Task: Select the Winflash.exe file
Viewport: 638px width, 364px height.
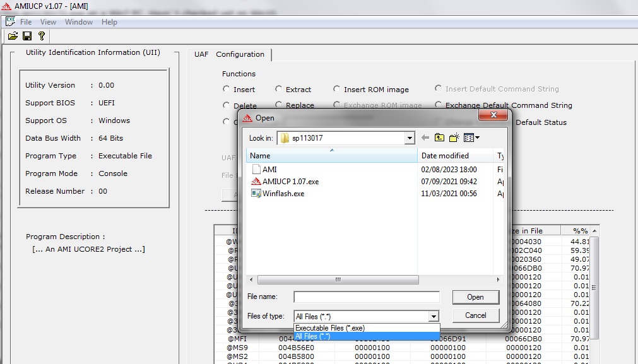Action: click(x=283, y=194)
